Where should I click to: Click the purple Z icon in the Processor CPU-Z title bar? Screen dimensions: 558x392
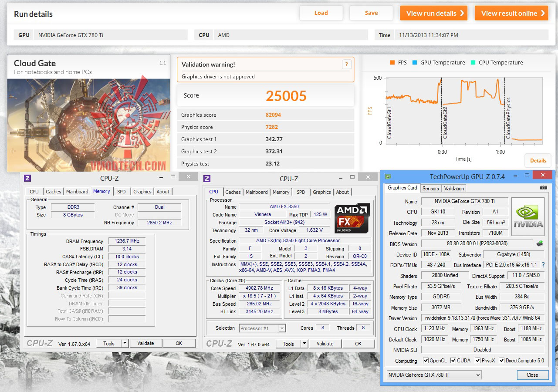(207, 179)
